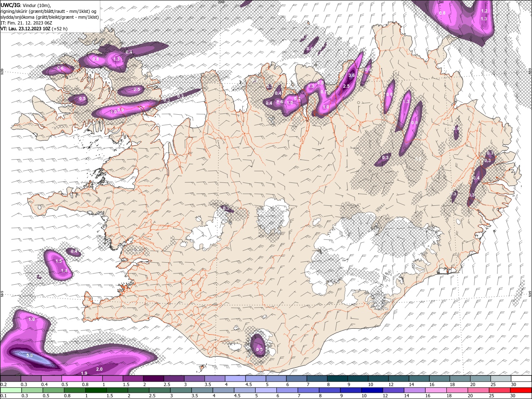Pick darkest green lower swatch starting at 1
Screen dimensions: 532x399
tap(96, 390)
